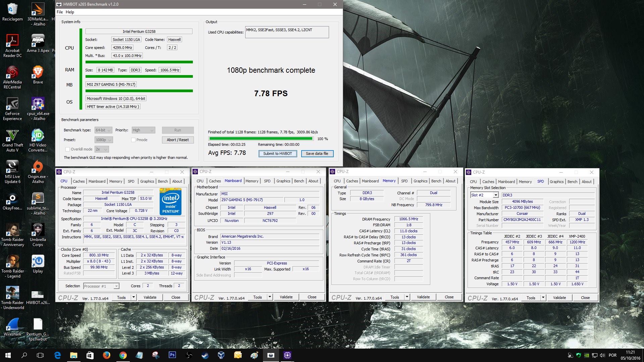Open the Processor #1 selection dropdown

pos(101,286)
